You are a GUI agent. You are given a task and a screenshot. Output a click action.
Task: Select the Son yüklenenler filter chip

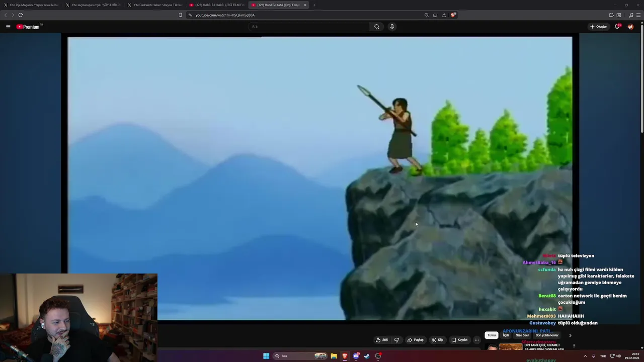(x=547, y=335)
